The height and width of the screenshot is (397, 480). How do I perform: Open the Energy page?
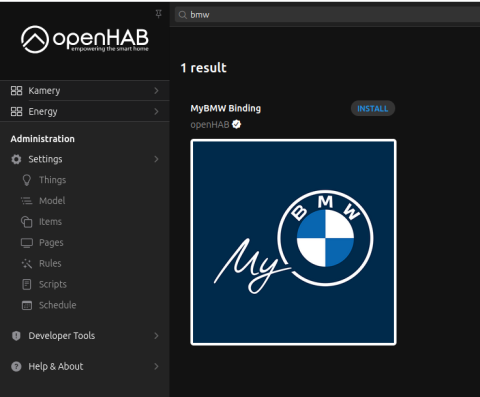click(x=85, y=111)
